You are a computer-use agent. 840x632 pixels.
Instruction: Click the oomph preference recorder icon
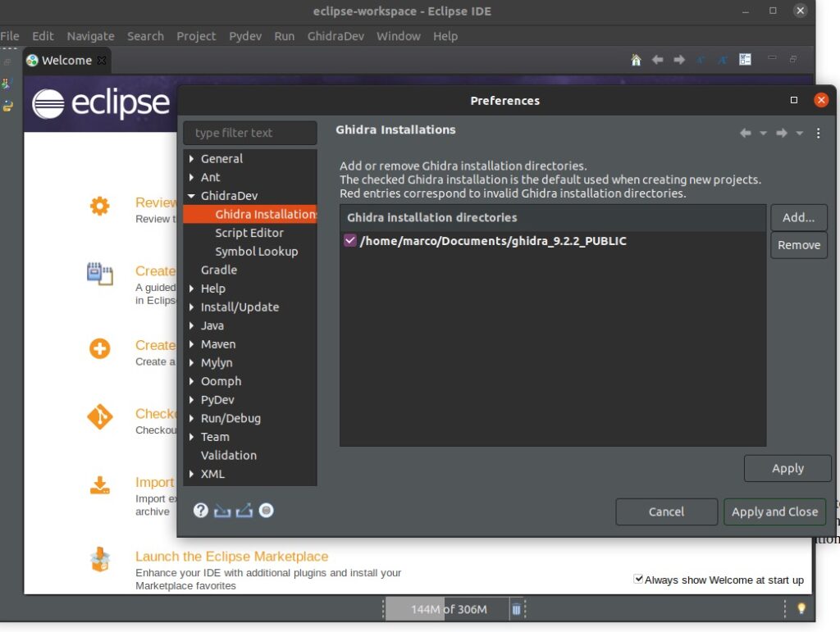click(266, 511)
